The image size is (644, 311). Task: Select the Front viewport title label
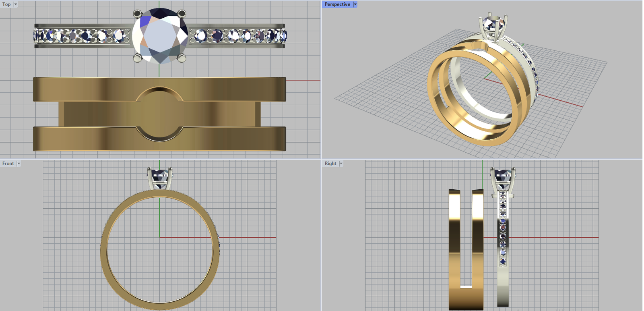8,164
